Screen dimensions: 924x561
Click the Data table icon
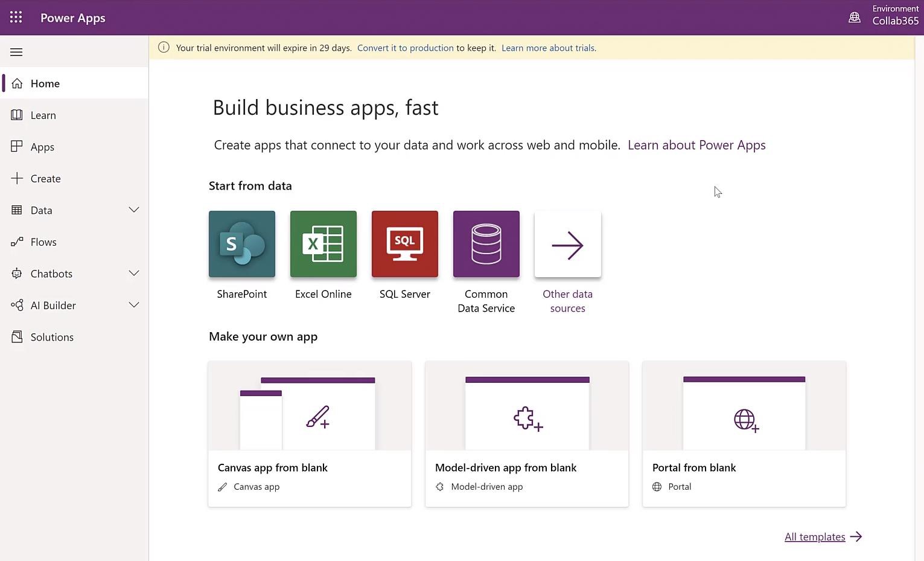pyautogui.click(x=17, y=210)
